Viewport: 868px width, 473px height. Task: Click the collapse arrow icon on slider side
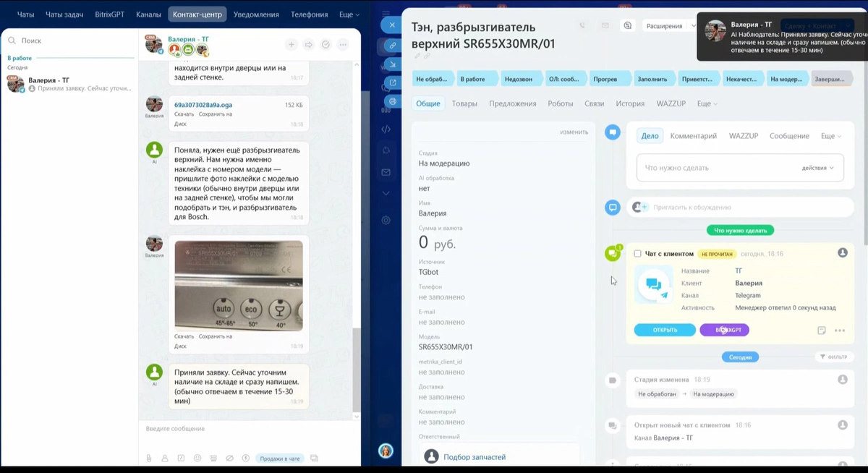point(392,64)
